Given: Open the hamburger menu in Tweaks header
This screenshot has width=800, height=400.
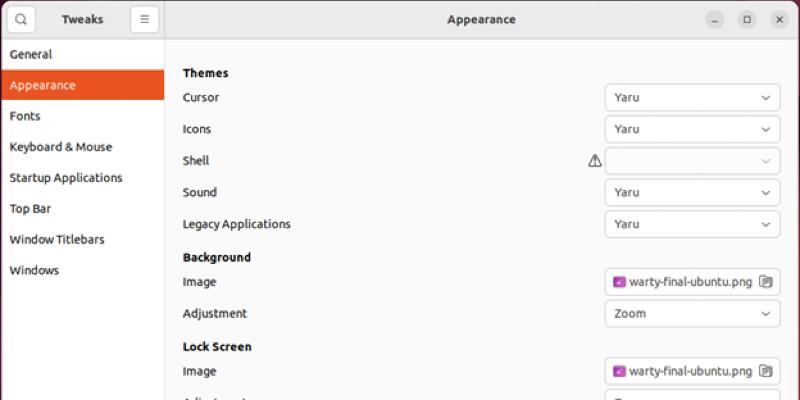Looking at the screenshot, I should [145, 19].
